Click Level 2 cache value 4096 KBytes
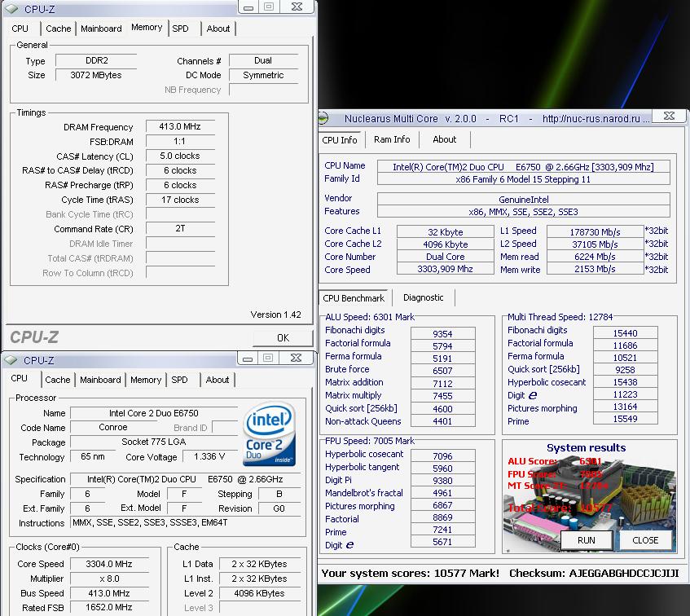This screenshot has height=616, width=690. click(x=260, y=593)
